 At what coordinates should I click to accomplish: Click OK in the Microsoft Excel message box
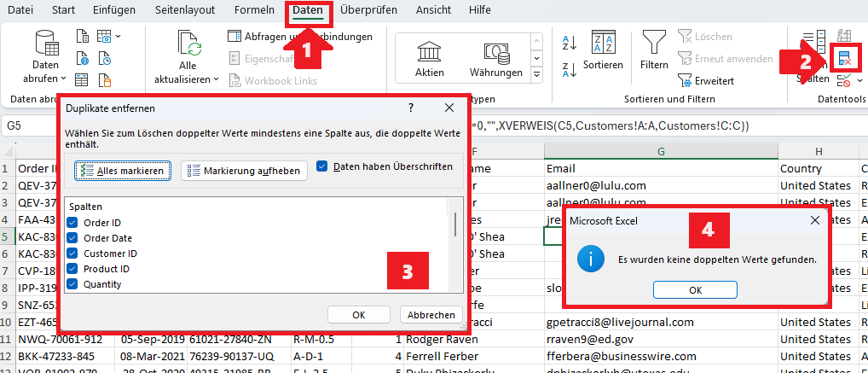click(695, 290)
